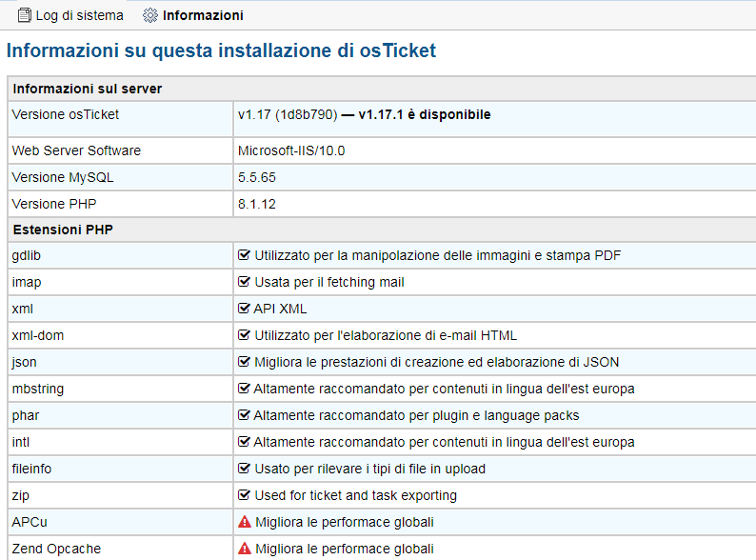Click the phar extension check icon
756x560 pixels.
(x=245, y=415)
